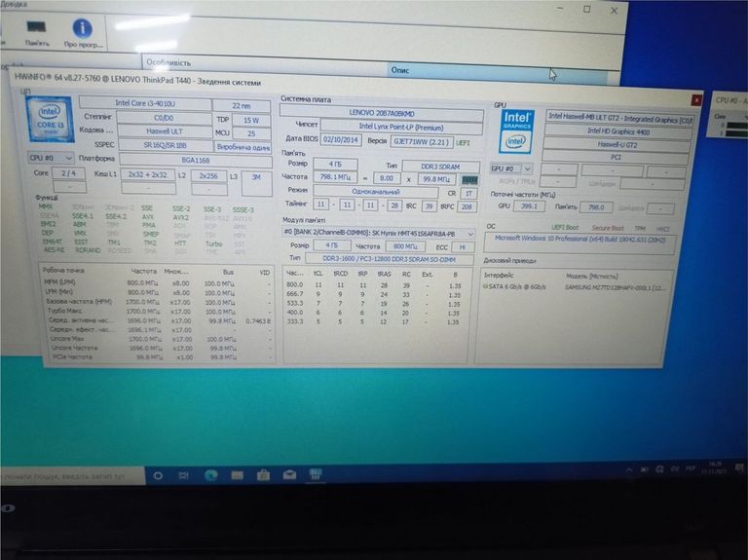This screenshot has width=748, height=560.
Task: Click the GPU clock 399.1 value
Action: 529,206
